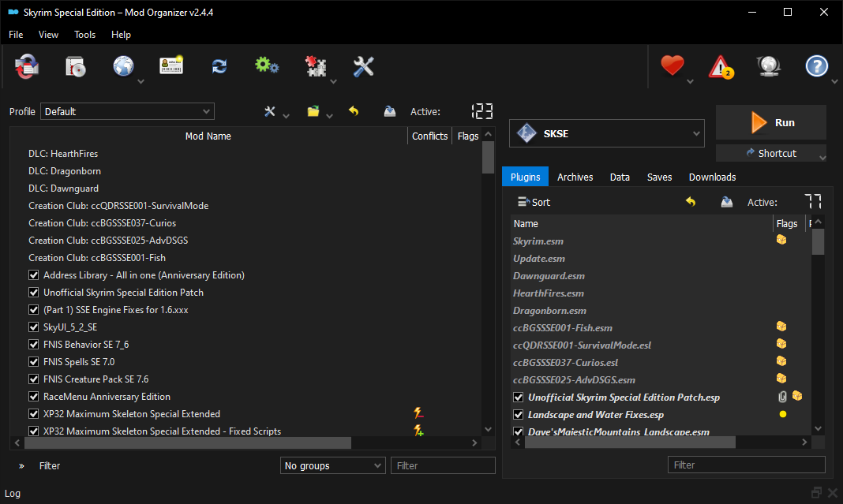
Task: Click the red heart Endorse icon
Action: [x=672, y=65]
